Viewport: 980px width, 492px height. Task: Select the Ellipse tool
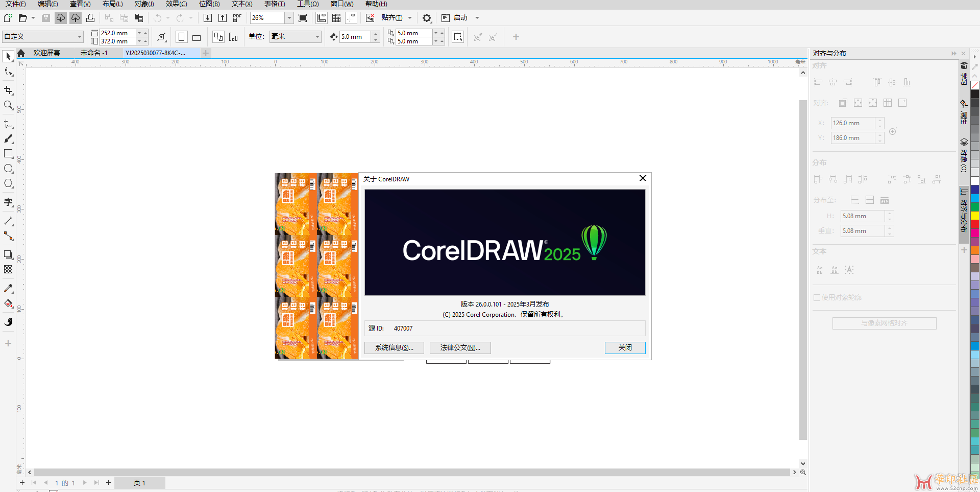coord(8,169)
